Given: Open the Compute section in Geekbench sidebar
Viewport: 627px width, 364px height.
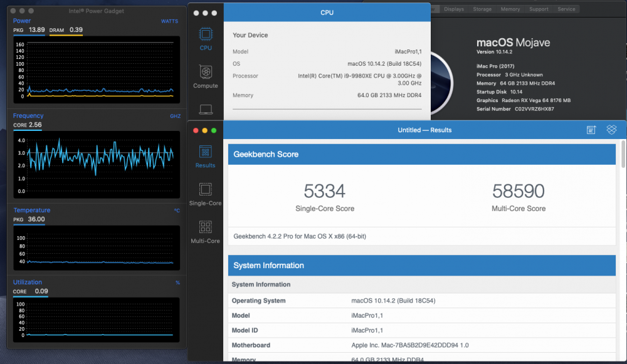Looking at the screenshot, I should pyautogui.click(x=206, y=76).
